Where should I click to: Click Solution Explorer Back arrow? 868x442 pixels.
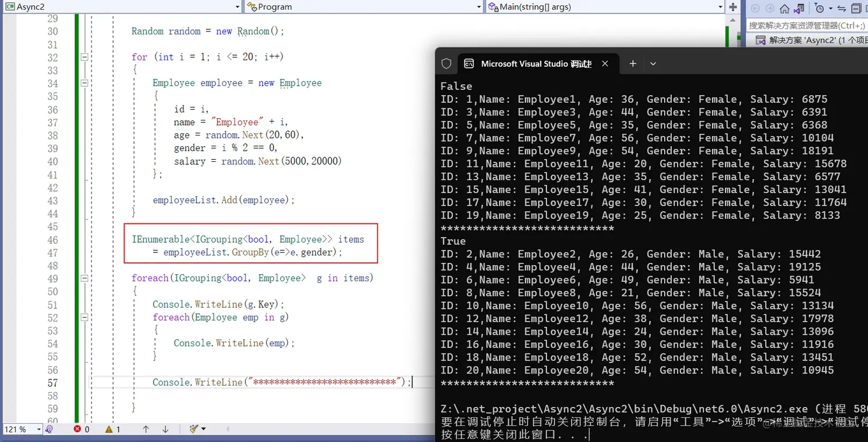[755, 9]
